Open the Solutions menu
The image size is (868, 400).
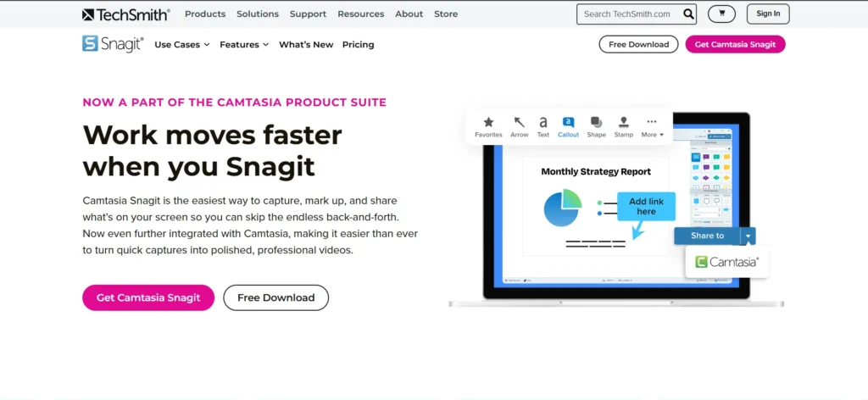click(258, 14)
